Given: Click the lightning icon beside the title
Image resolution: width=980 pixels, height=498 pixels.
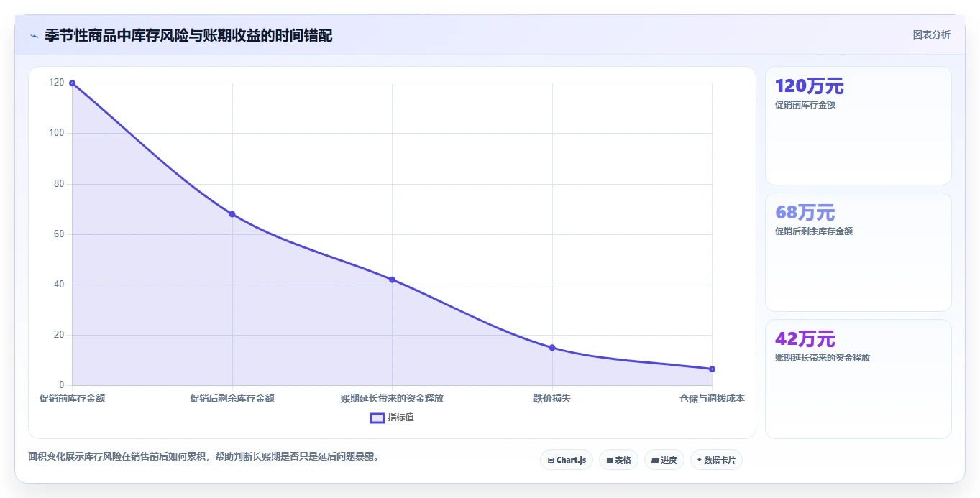Looking at the screenshot, I should tap(34, 36).
